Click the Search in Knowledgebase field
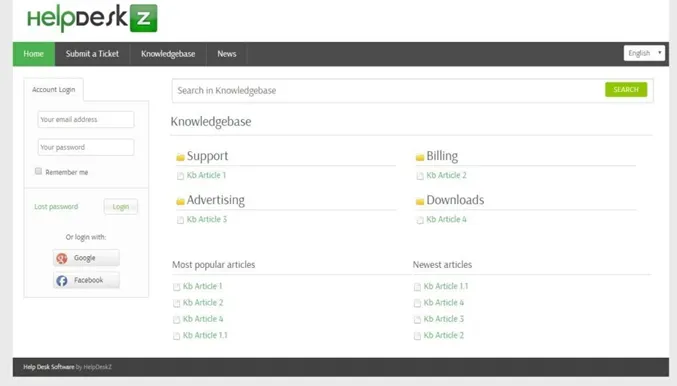This screenshot has width=677, height=386. 388,91
